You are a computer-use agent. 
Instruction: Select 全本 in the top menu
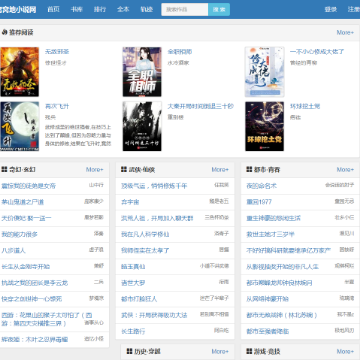[x=123, y=9]
